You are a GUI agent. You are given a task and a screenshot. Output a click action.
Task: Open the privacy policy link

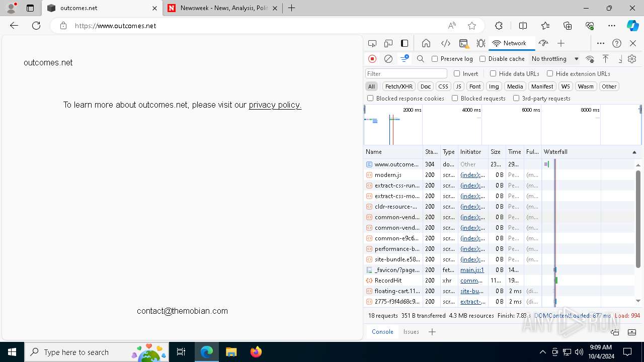[x=275, y=105]
